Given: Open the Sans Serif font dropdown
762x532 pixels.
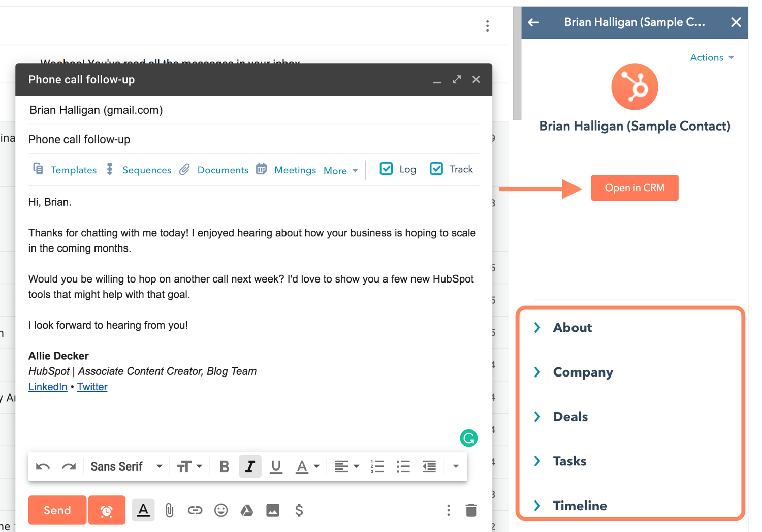Looking at the screenshot, I should [x=125, y=466].
